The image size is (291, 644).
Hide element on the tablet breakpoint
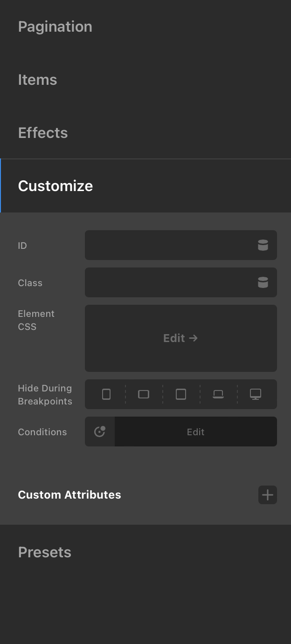pyautogui.click(x=181, y=394)
